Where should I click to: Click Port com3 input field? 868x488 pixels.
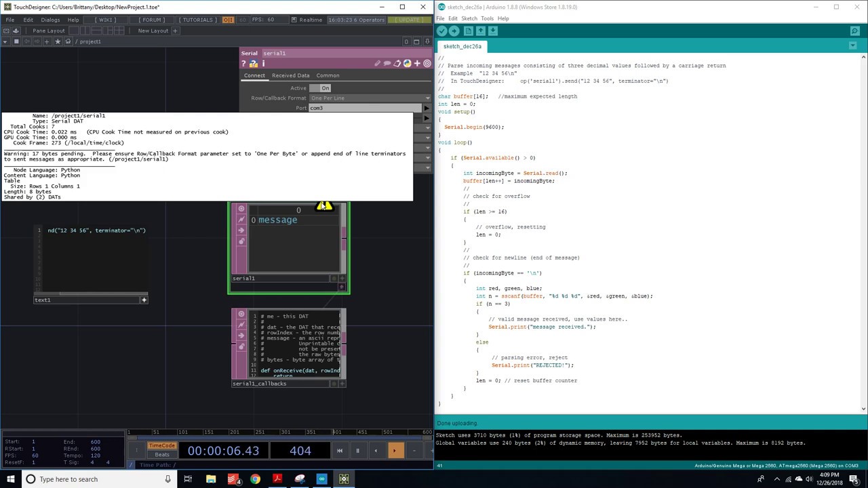pyautogui.click(x=366, y=108)
